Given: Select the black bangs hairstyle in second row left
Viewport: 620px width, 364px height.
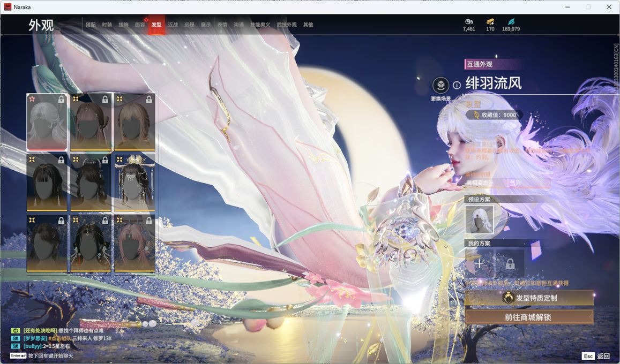Looking at the screenshot, I should 47,183.
